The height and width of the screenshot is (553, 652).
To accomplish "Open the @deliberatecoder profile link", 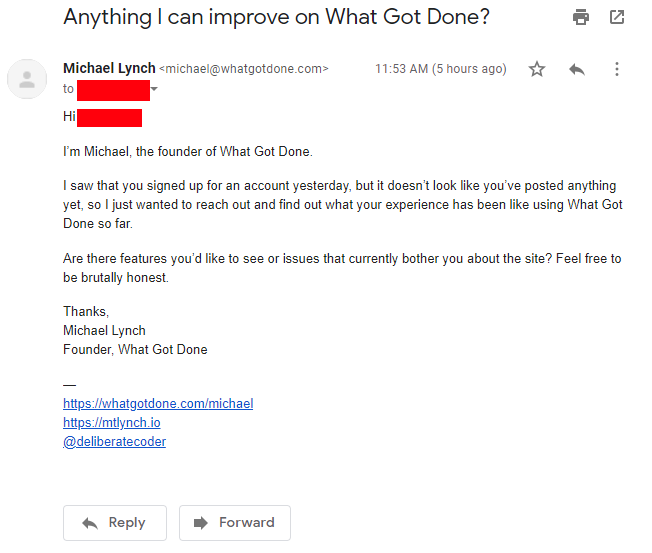I will click(x=114, y=442).
